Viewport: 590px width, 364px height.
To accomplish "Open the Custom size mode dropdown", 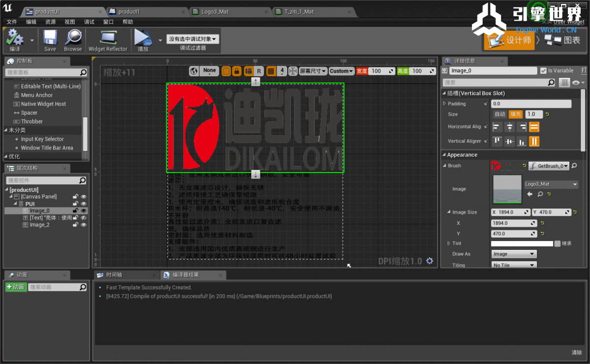I will click(342, 71).
